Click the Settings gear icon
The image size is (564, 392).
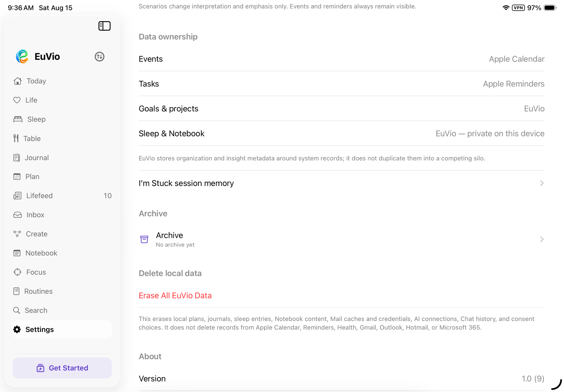17,329
